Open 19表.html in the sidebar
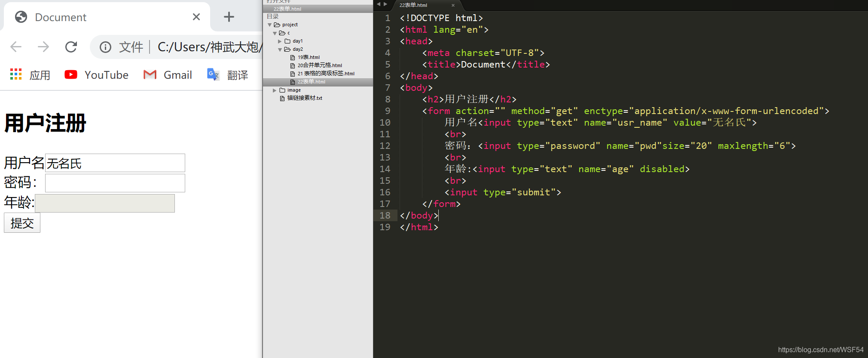The height and width of the screenshot is (358, 868). [309, 57]
